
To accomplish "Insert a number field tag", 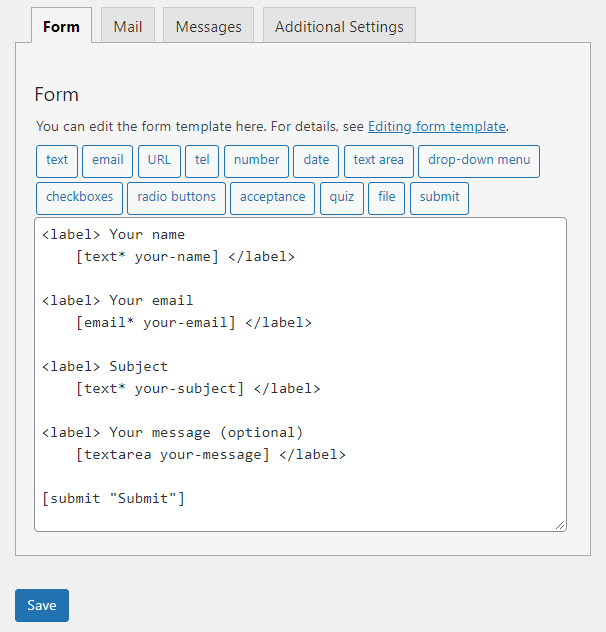I will point(256,161).
